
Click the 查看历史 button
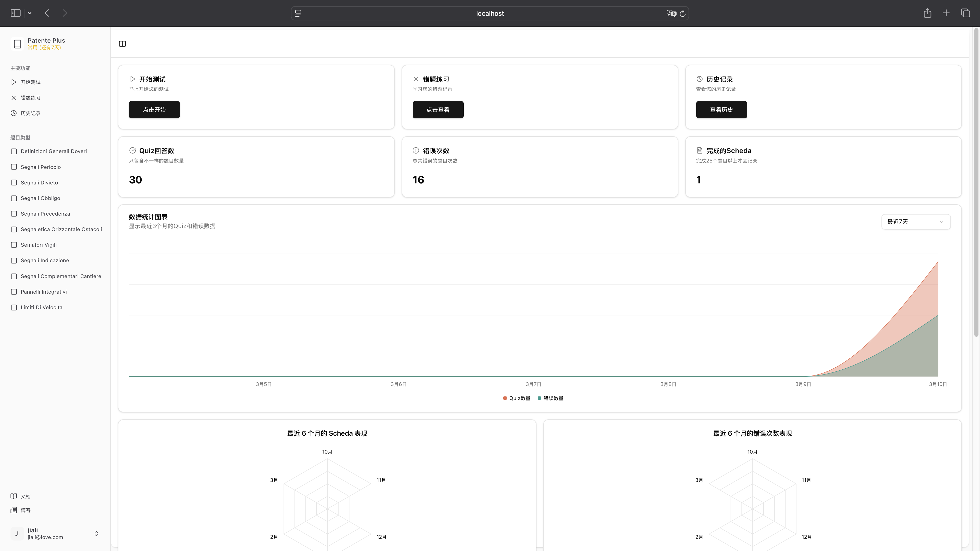pos(721,109)
